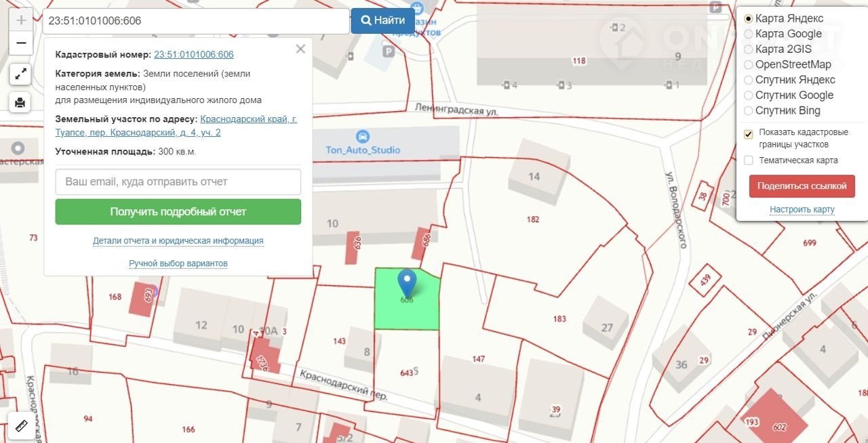
Task: Toggle fullscreen map view
Action: click(x=20, y=74)
